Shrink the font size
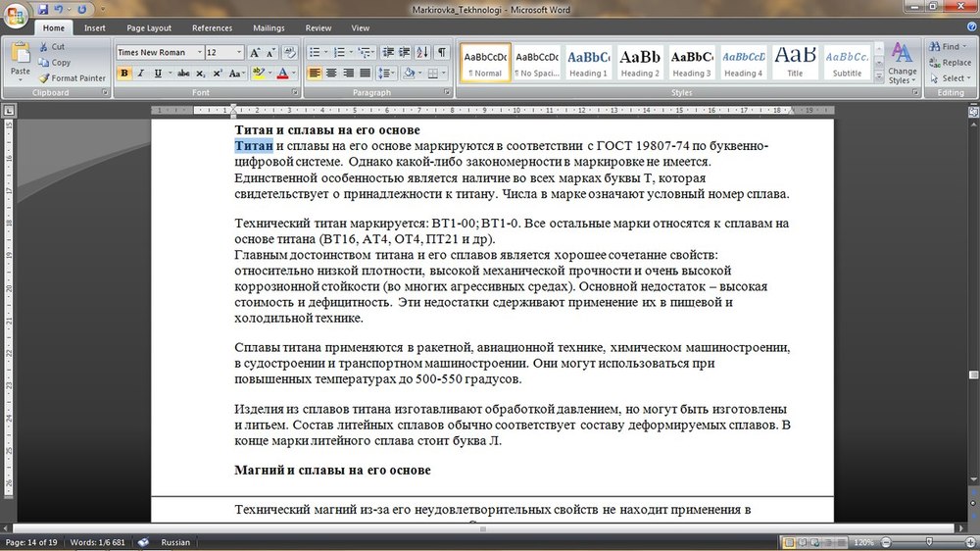Screen dimensions: 980x551 [270, 53]
